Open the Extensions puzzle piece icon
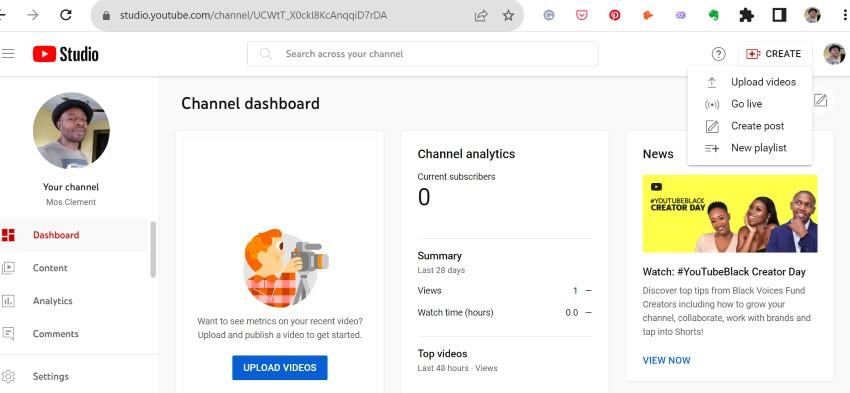Viewport: 850px width, 393px height. coord(746,15)
